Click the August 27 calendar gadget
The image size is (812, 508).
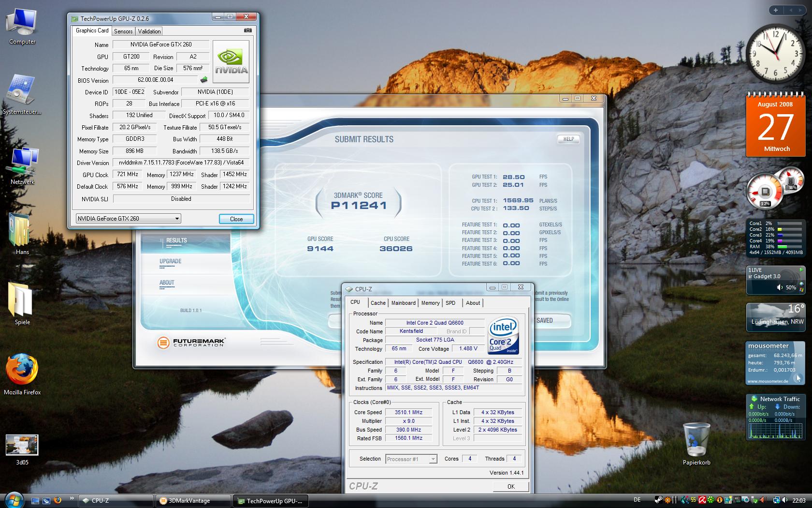click(x=776, y=124)
